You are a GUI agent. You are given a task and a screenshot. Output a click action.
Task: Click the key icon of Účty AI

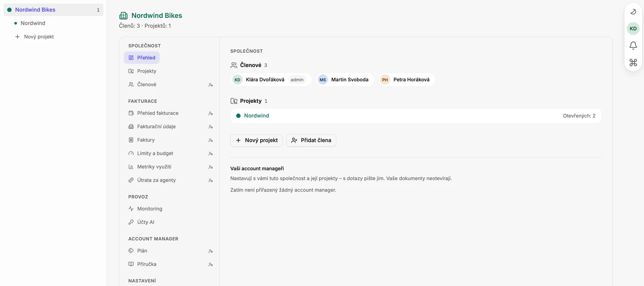pos(131,222)
